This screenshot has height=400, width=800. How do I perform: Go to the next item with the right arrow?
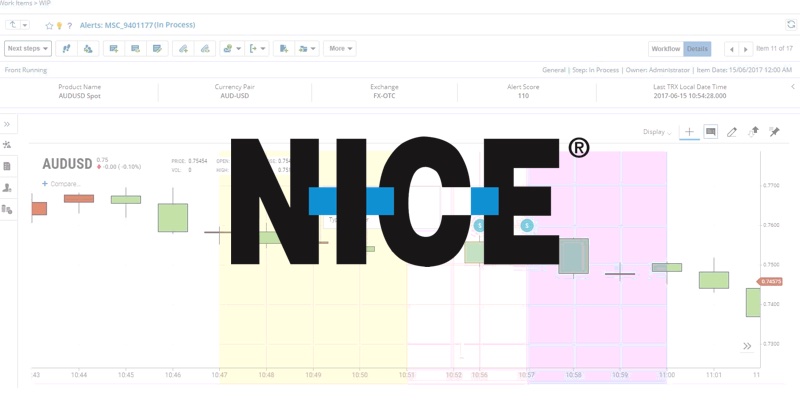pyautogui.click(x=745, y=48)
